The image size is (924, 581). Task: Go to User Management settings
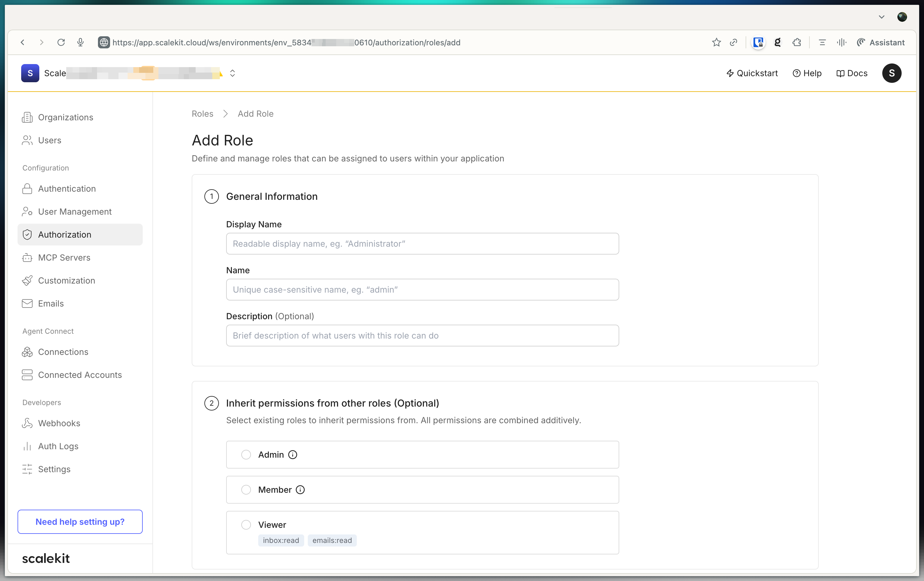tap(74, 211)
